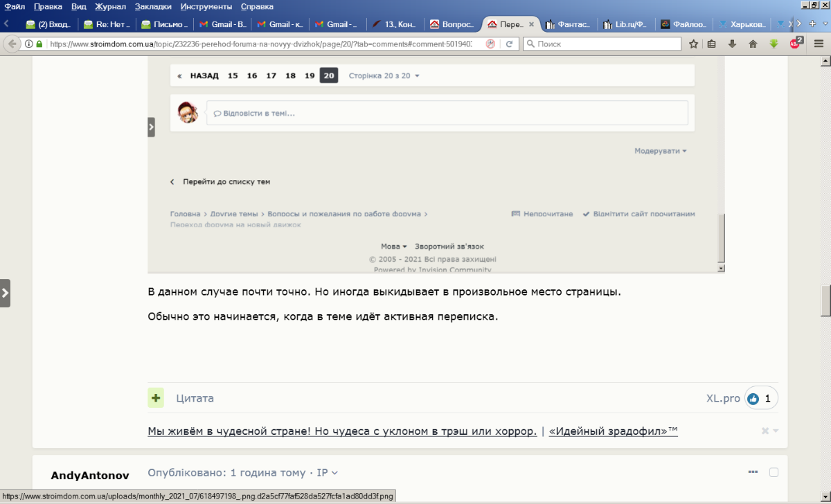Open XL.pro user link
The height and width of the screenshot is (504, 831).
(723, 399)
